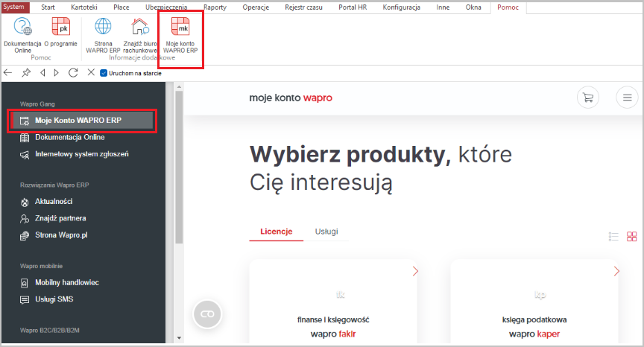Navigate to next page triangle
The height and width of the screenshot is (347, 644).
[x=57, y=73]
